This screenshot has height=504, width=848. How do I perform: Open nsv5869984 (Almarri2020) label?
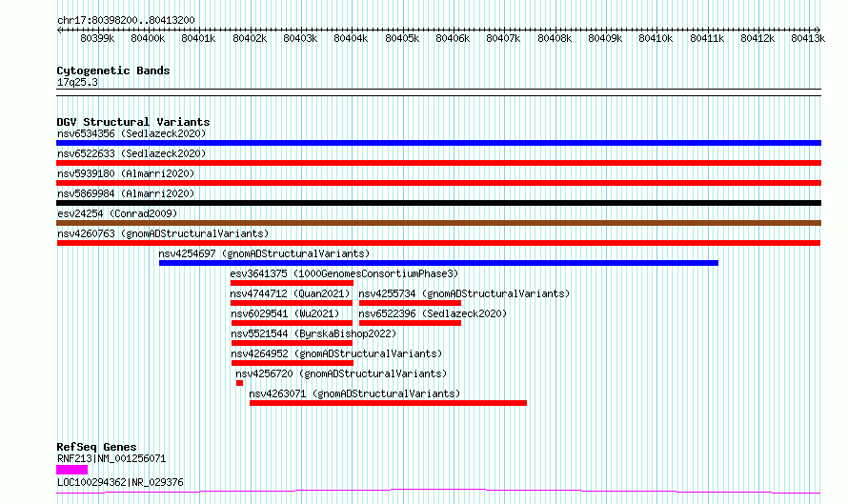[126, 193]
